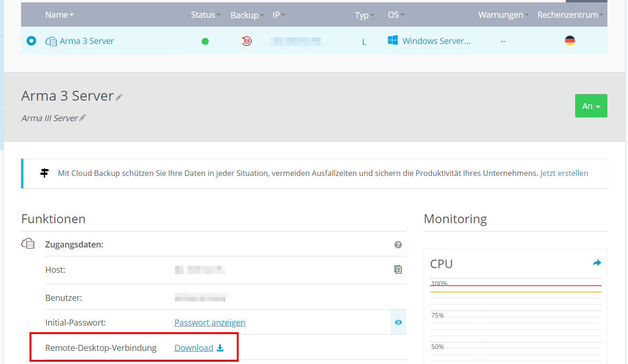628x364 pixels.
Task: Sort by the Status column header
Action: click(x=206, y=15)
